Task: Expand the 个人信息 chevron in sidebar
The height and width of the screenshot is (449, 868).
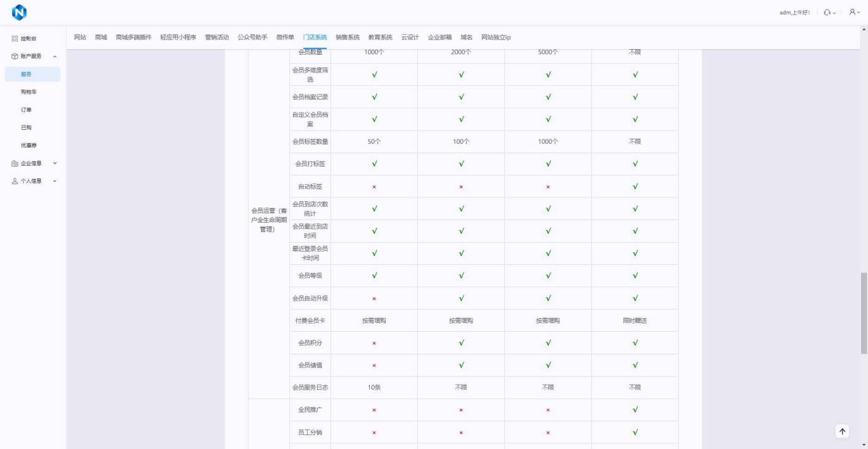Action: [x=55, y=182]
